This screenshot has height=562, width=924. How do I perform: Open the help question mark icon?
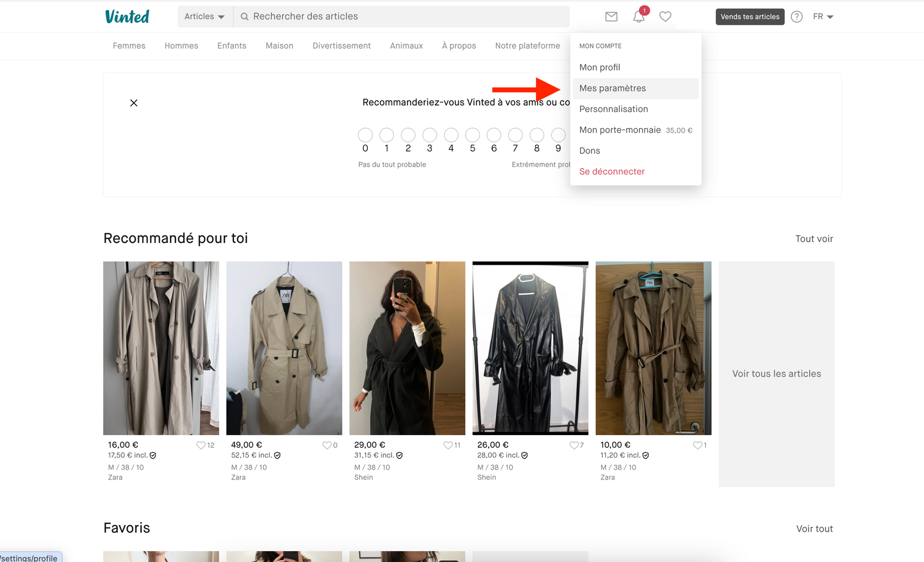point(796,17)
